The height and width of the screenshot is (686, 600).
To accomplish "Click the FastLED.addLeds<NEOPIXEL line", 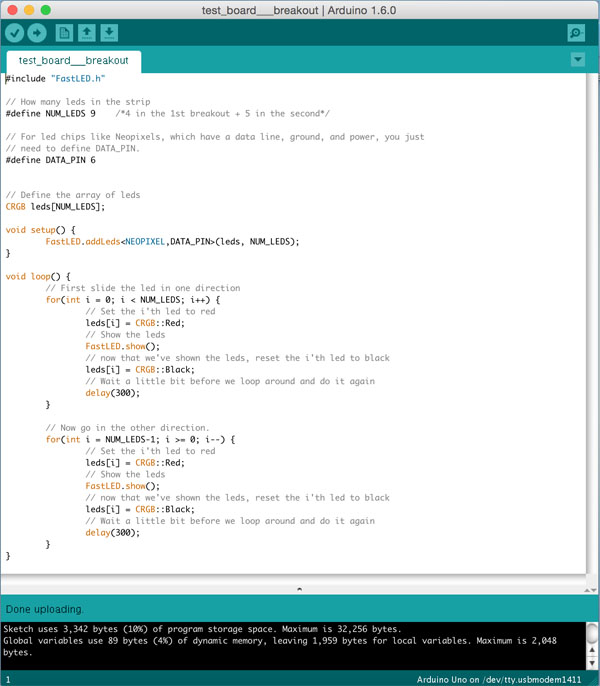I will 172,242.
